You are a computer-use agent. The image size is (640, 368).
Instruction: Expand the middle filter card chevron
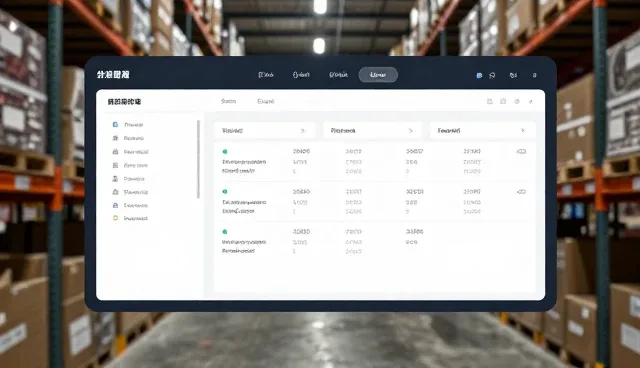tap(411, 131)
